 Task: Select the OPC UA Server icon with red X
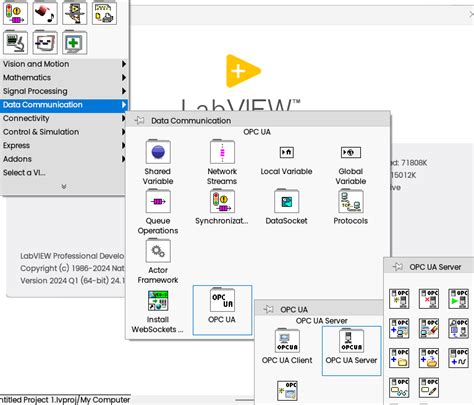(x=429, y=299)
